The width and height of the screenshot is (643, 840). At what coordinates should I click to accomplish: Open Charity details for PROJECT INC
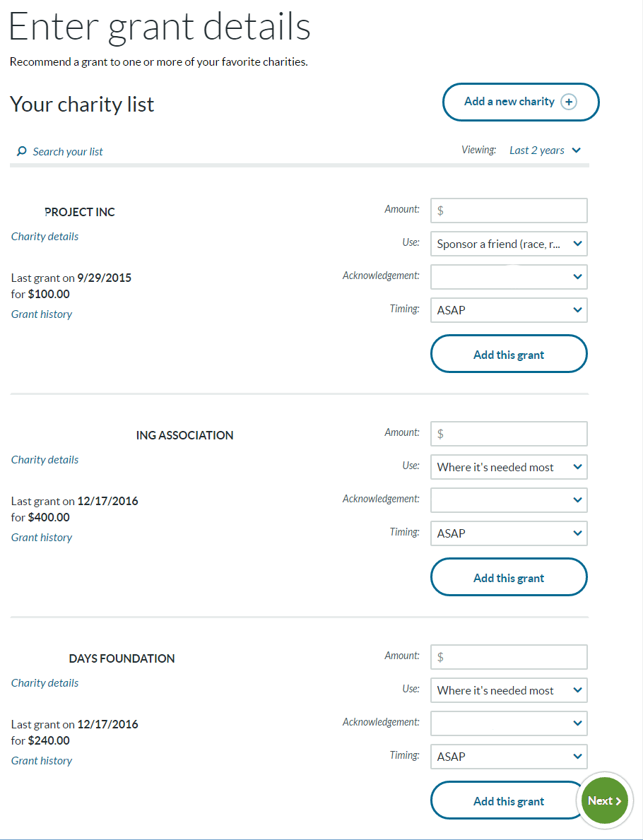pos(45,237)
